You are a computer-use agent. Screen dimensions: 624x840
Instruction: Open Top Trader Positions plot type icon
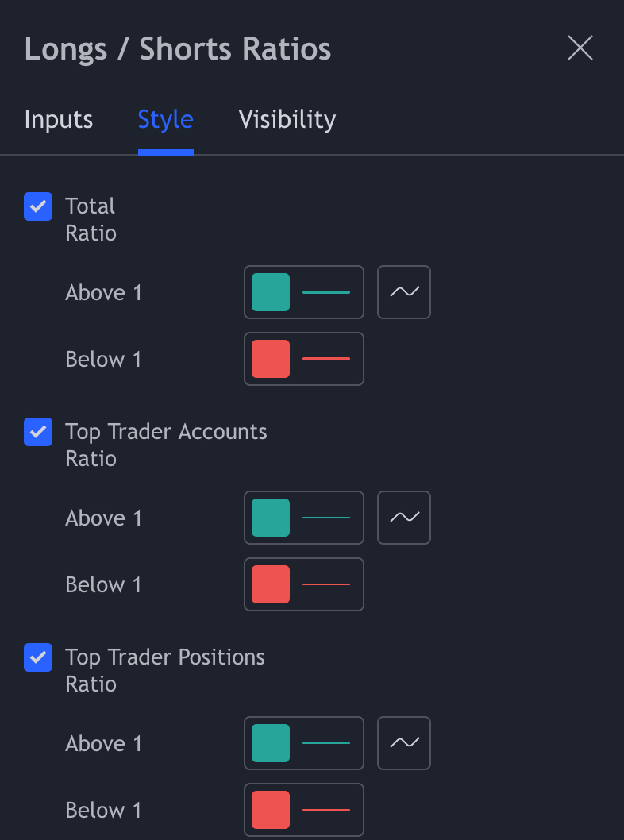404,743
